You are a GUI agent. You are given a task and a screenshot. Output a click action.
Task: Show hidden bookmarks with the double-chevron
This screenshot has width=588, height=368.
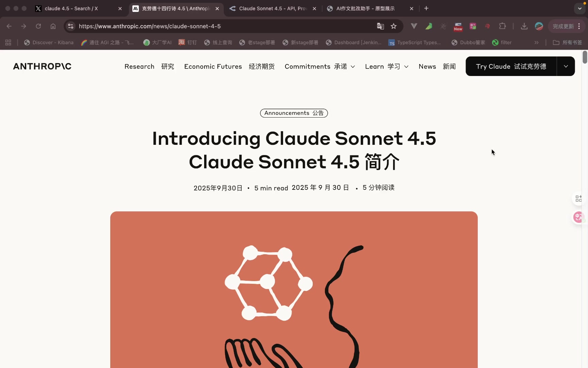(x=537, y=43)
